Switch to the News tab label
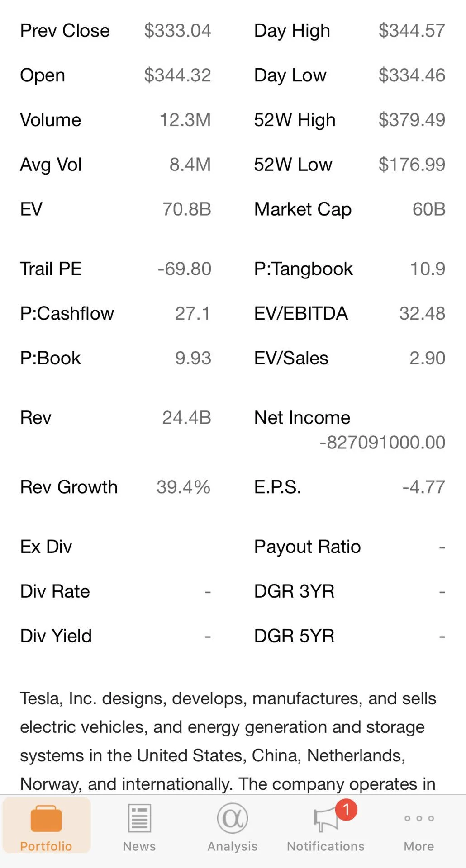 [139, 846]
